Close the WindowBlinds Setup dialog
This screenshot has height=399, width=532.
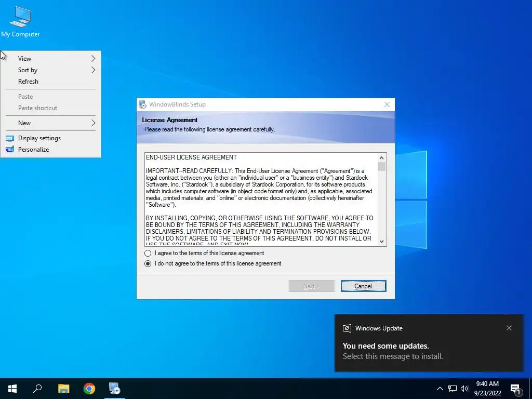coord(387,104)
